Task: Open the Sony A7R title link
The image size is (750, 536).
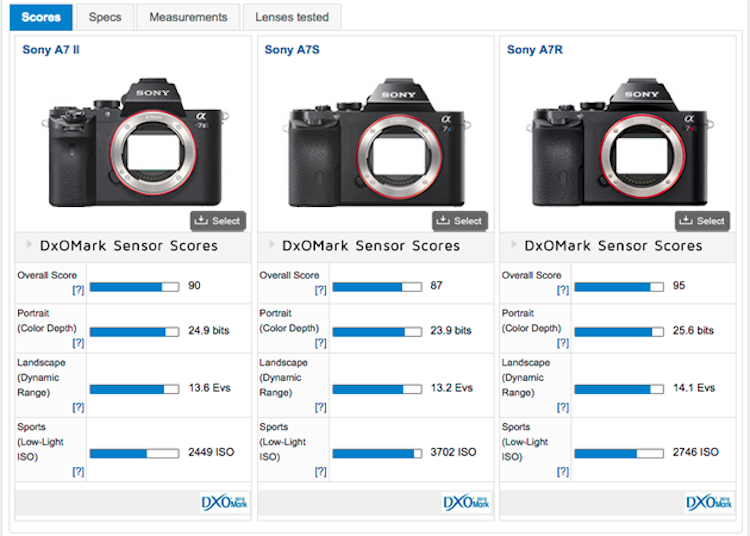Action: click(x=535, y=50)
